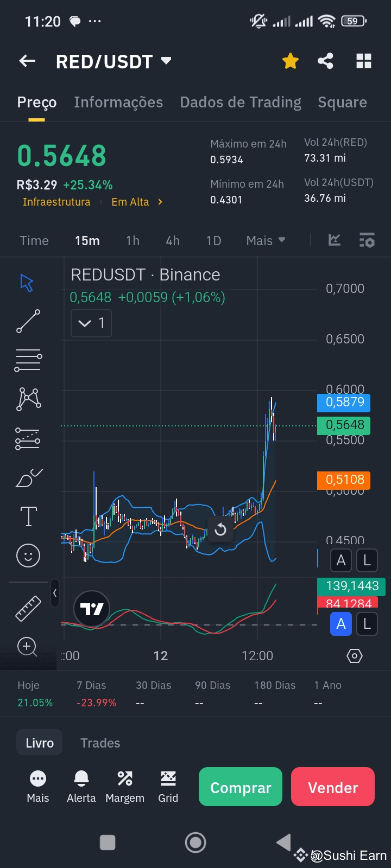Open the chart axis settings hexagon icon
Screen dimensions: 391x868
coord(354,656)
